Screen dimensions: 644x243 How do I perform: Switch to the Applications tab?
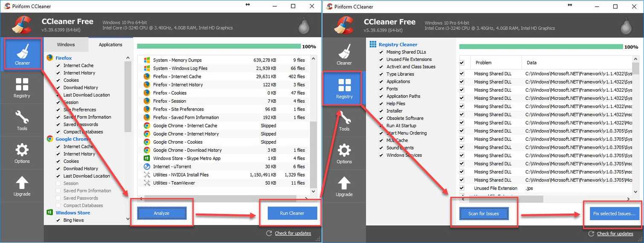110,44
